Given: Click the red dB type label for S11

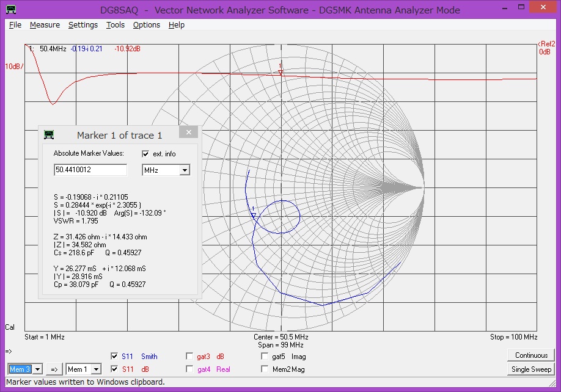Looking at the screenshot, I should pos(145,369).
